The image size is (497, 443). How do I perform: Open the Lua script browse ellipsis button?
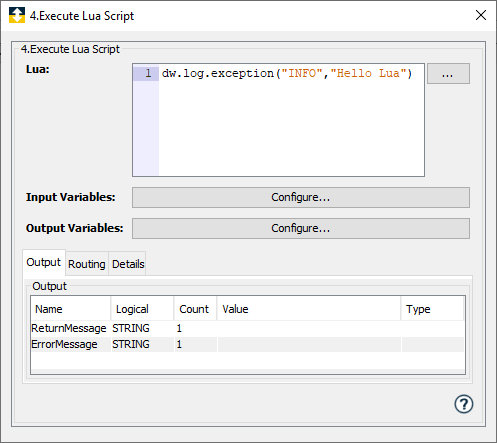tap(448, 74)
